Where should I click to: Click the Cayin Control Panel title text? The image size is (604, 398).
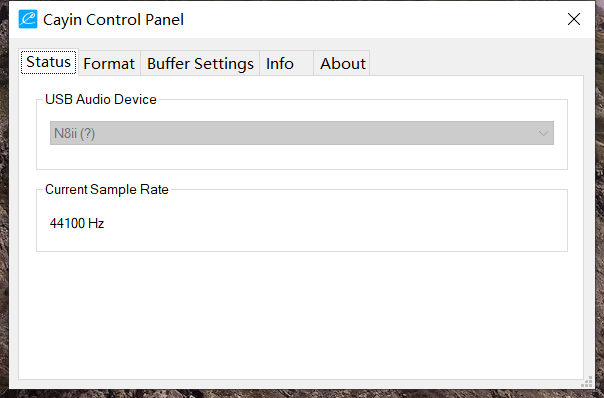(113, 20)
